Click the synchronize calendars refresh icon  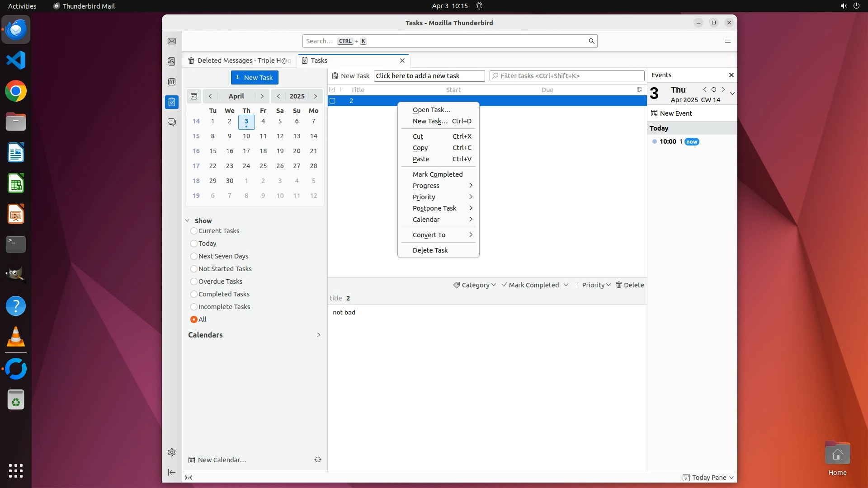coord(318,460)
